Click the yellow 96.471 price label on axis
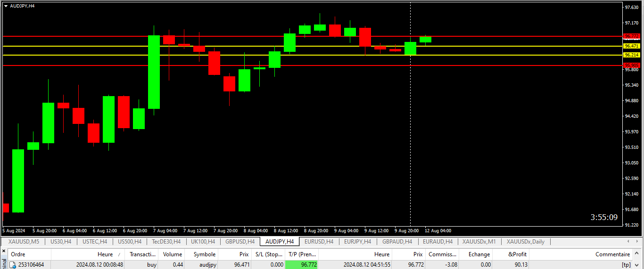Screen dimensions: 644x269 pyautogui.click(x=631, y=46)
